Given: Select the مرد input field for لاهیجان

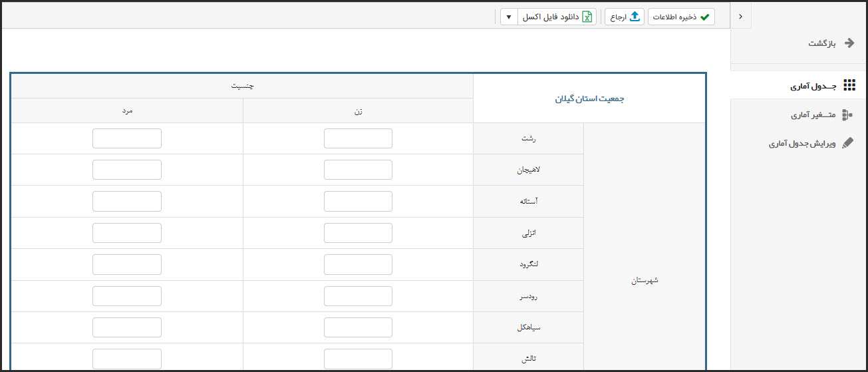Looking at the screenshot, I should (x=127, y=170).
